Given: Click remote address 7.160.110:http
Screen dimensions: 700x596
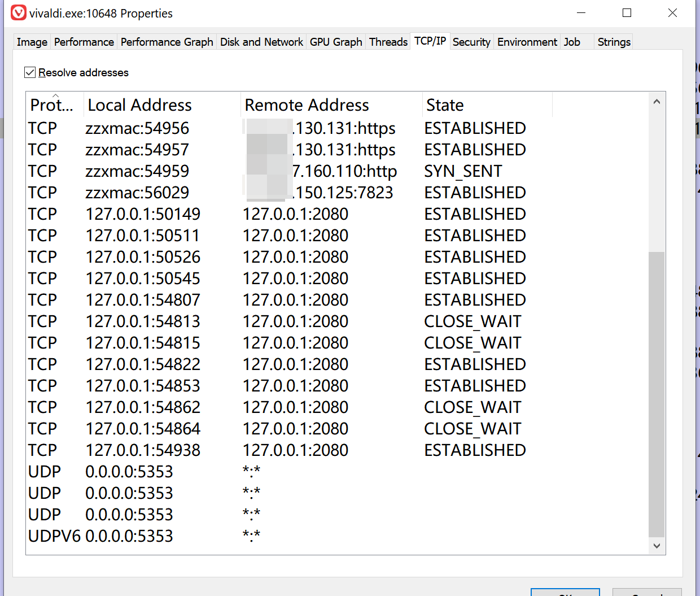Looking at the screenshot, I should pyautogui.click(x=344, y=171).
